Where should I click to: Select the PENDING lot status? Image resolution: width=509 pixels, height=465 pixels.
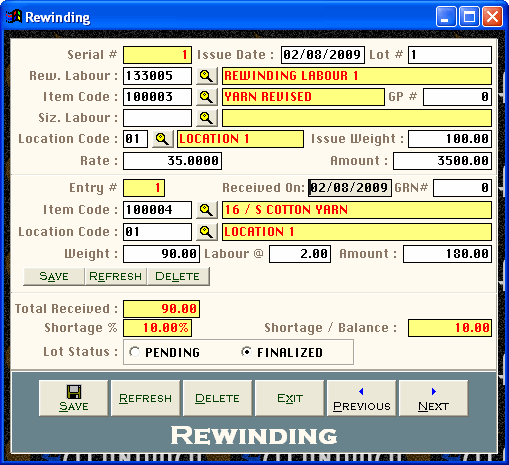click(x=165, y=352)
